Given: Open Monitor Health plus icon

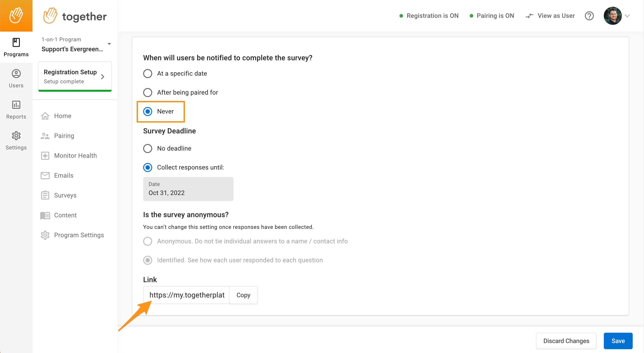Looking at the screenshot, I should (x=45, y=156).
